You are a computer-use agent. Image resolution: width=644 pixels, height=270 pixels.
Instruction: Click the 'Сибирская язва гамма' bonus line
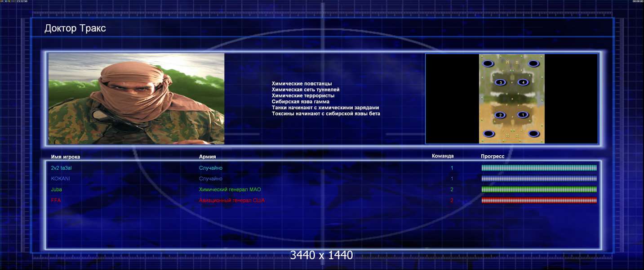pos(301,102)
